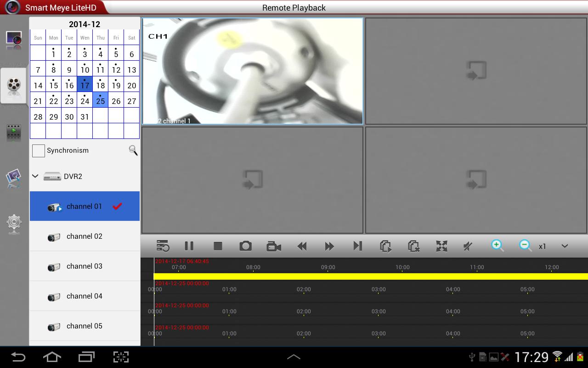This screenshot has height=368, width=588.
Task: Fast forward the playback
Action: 329,246
